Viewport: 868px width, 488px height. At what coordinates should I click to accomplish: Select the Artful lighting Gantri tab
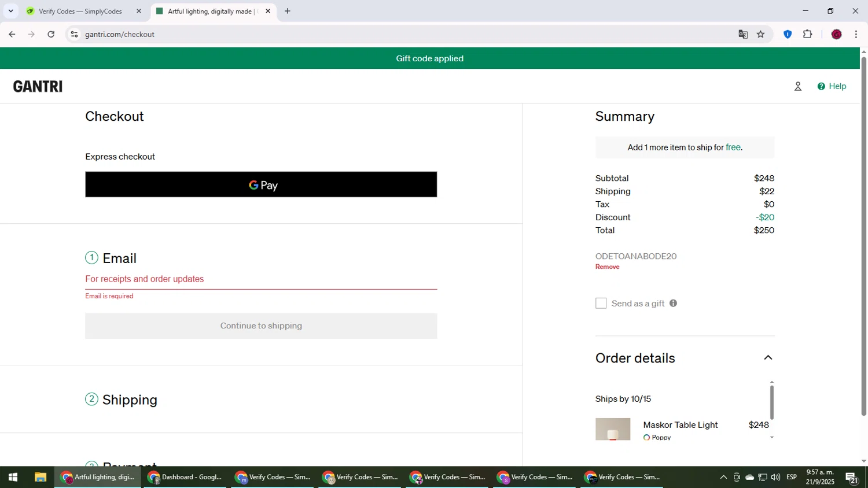coord(212,11)
